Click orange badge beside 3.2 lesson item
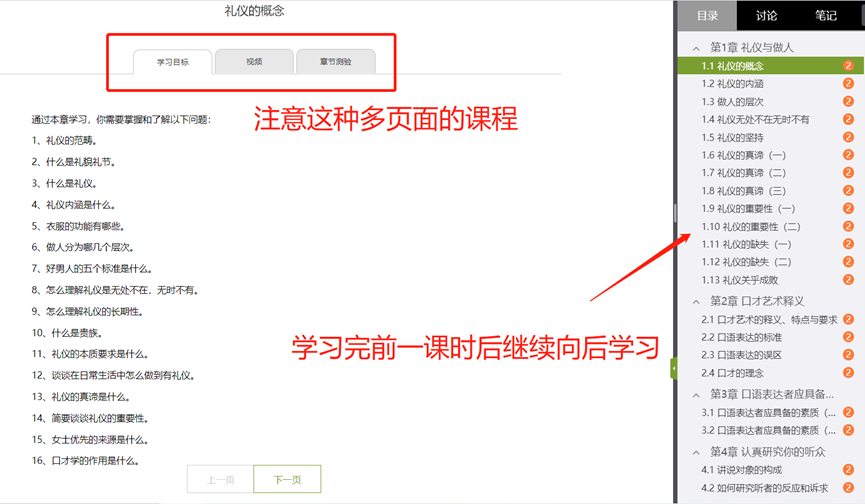Viewport: 865px width, 504px height. click(848, 430)
